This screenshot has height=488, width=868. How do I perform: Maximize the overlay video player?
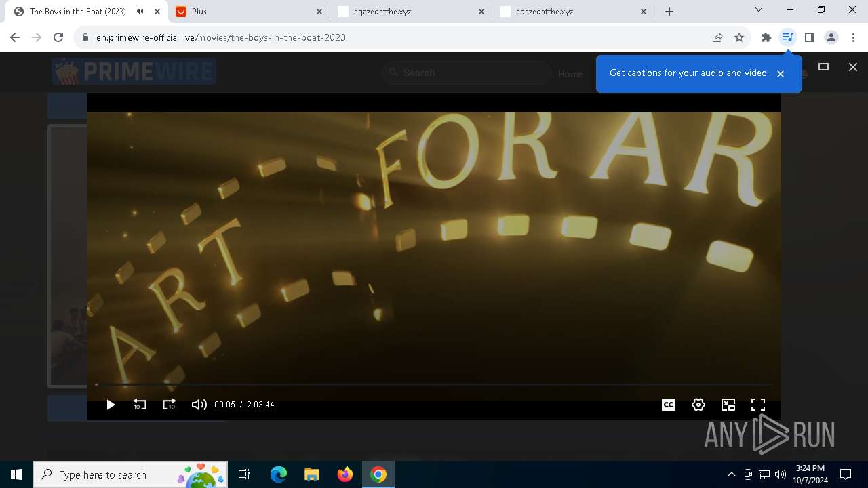pyautogui.click(x=824, y=67)
